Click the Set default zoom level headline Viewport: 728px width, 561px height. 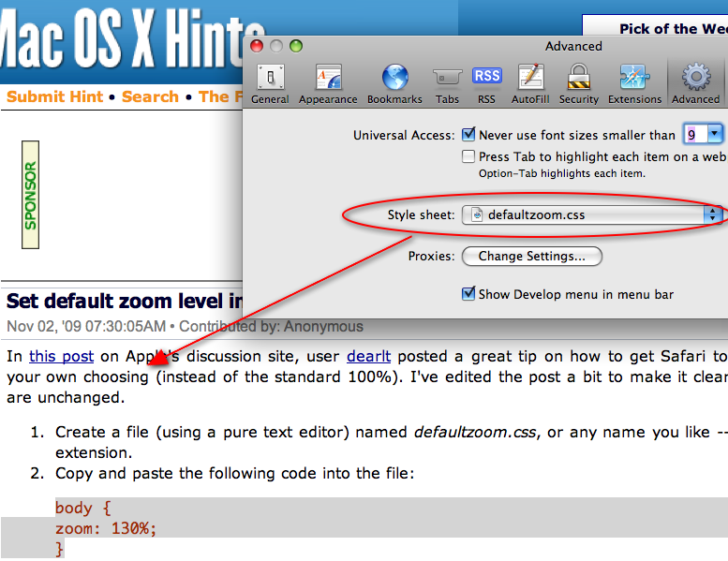coord(125,302)
